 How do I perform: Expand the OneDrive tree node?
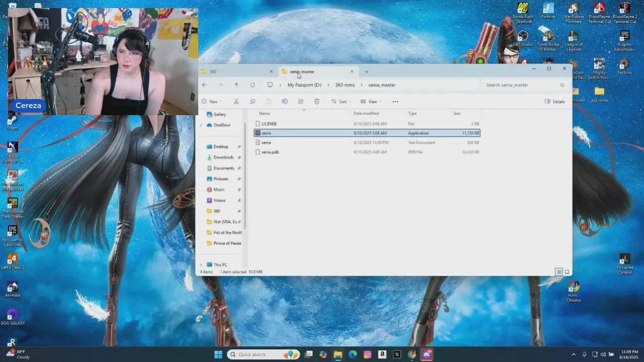[x=201, y=125]
